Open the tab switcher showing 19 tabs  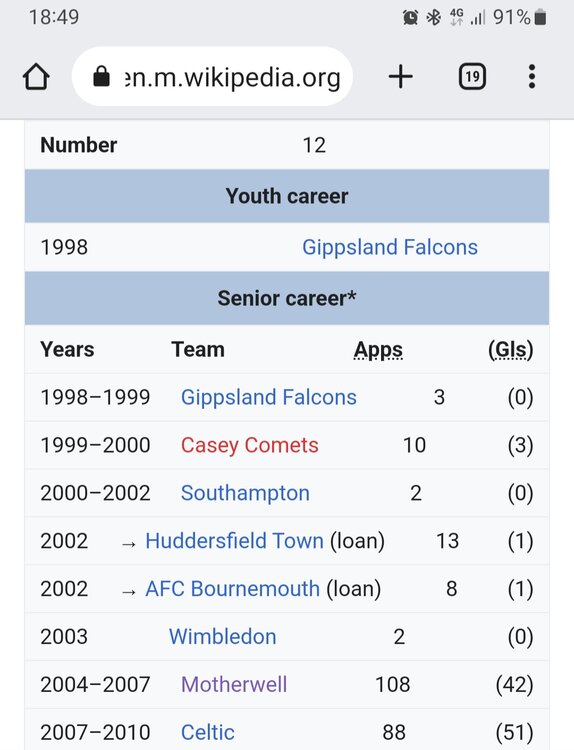[x=472, y=77]
